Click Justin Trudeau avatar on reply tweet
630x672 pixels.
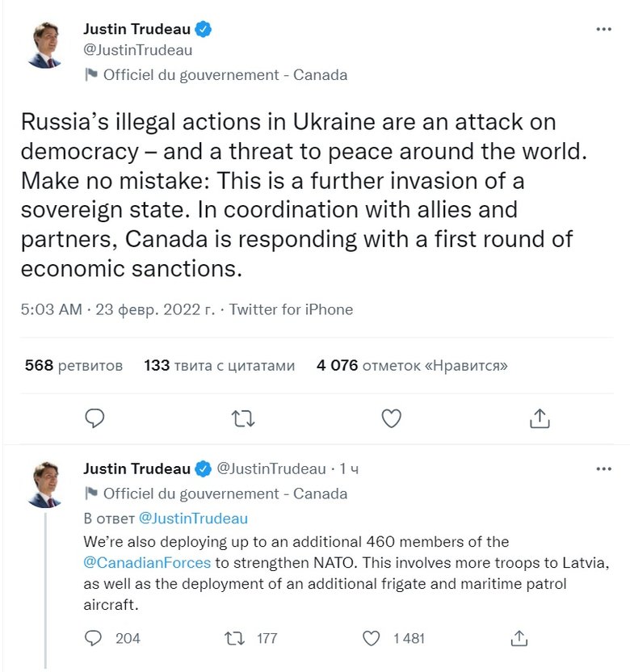click(x=44, y=483)
